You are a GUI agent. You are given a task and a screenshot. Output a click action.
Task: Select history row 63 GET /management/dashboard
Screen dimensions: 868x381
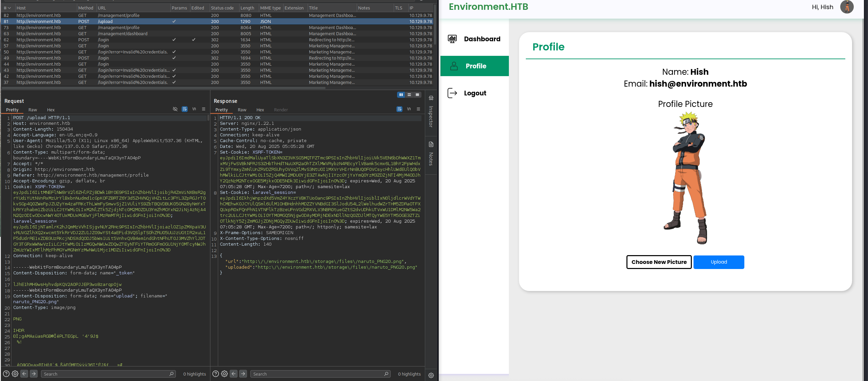coord(217,33)
